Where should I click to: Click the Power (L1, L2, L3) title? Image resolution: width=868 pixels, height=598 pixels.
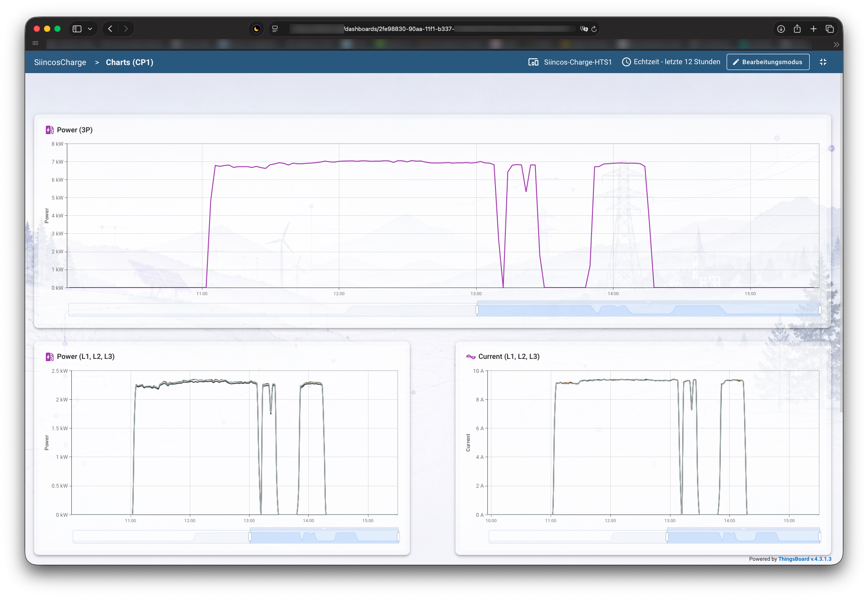pos(86,357)
